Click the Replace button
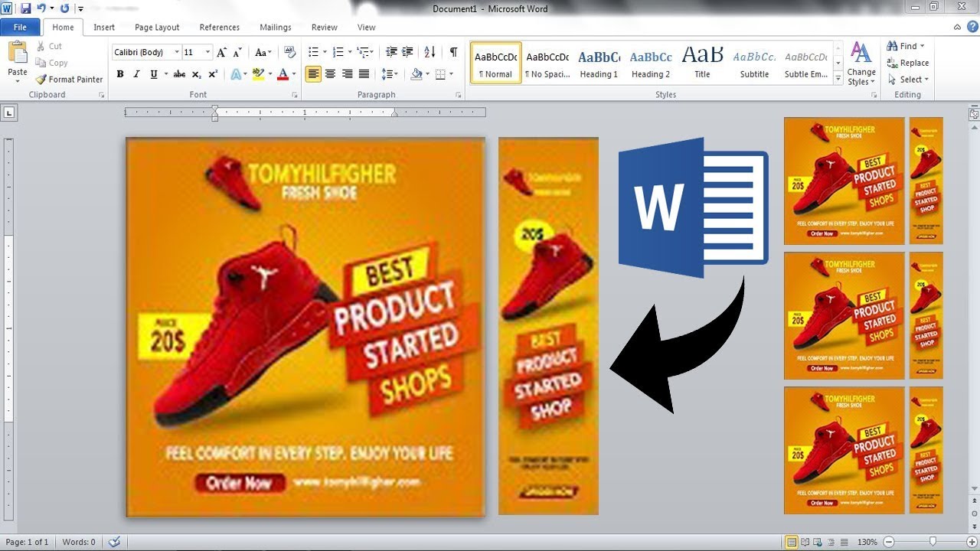The height and width of the screenshot is (551, 980). [x=908, y=63]
